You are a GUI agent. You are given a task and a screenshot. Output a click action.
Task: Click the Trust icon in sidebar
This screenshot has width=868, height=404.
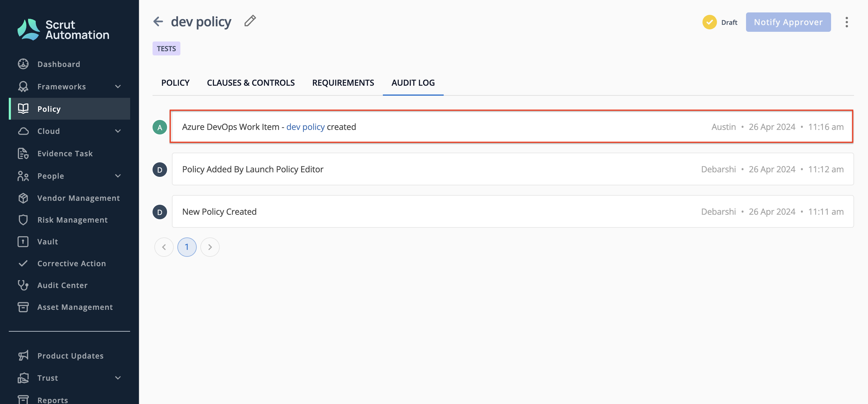23,378
